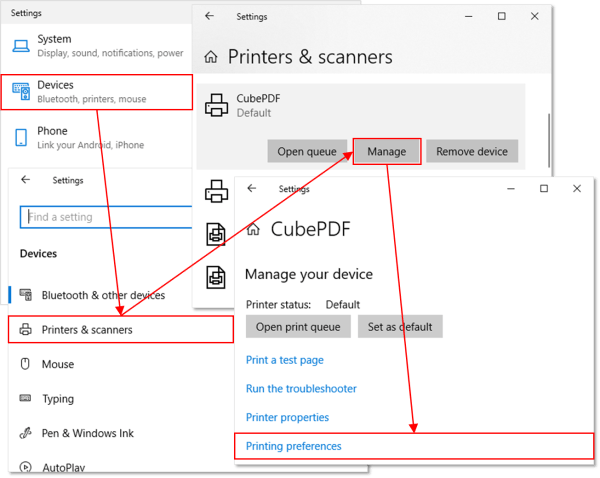
Task: Click Open print queue button
Action: pyautogui.click(x=298, y=327)
